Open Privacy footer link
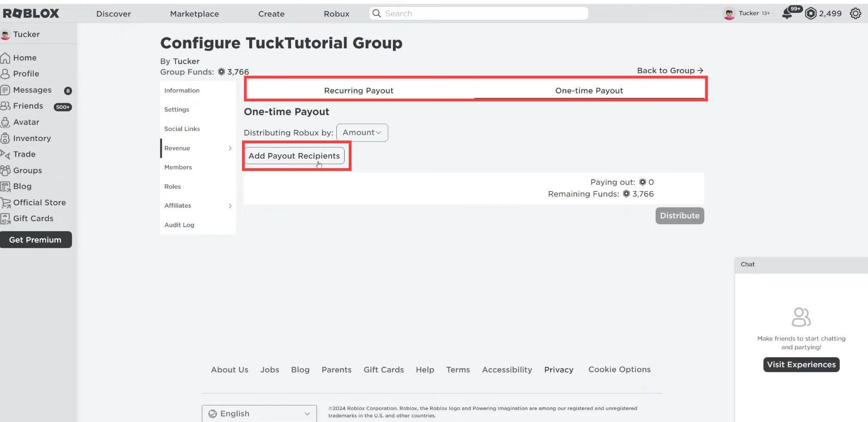The image size is (868, 422). pyautogui.click(x=559, y=369)
